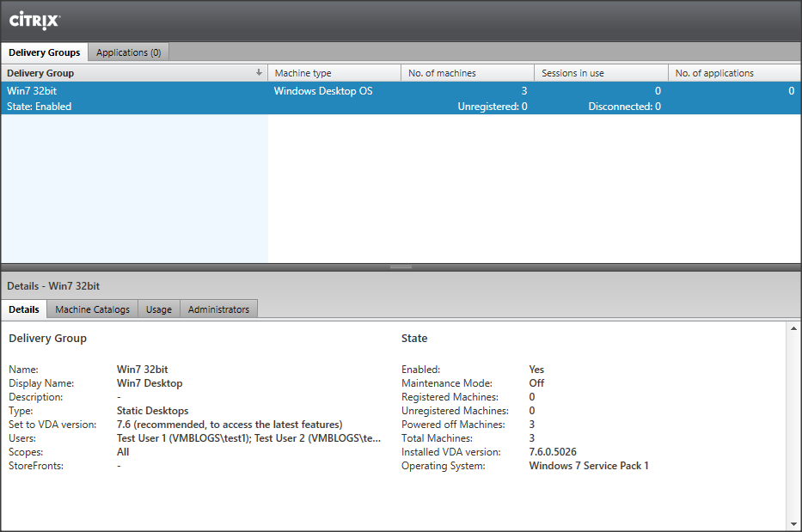The height and width of the screenshot is (532, 802).
Task: Switch to the Applications (0) tab
Action: point(128,52)
